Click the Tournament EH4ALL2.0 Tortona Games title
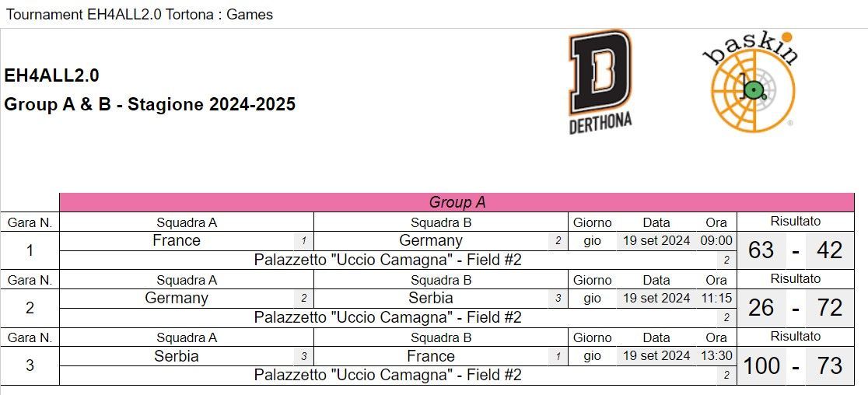 coord(139,14)
